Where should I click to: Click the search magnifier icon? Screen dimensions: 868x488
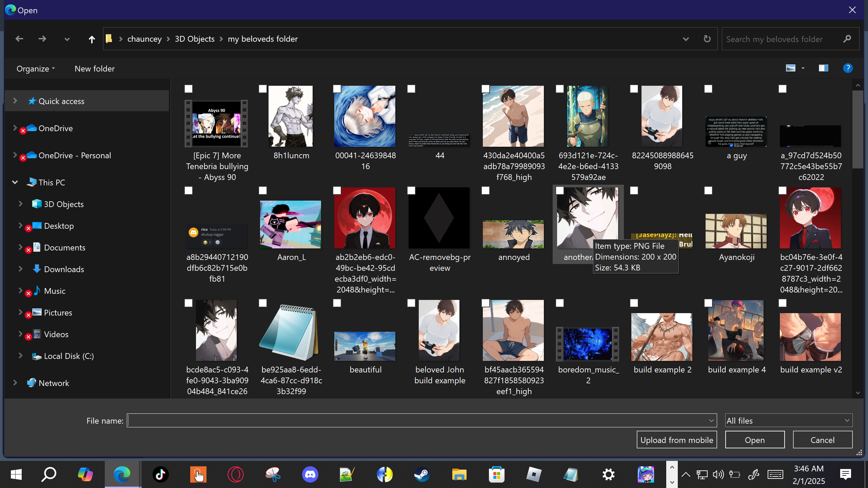coord(847,39)
